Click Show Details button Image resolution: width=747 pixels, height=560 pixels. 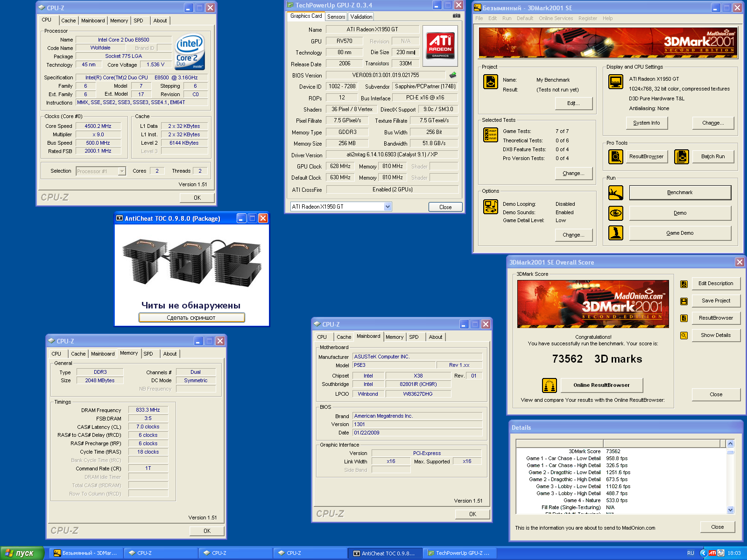coord(716,335)
